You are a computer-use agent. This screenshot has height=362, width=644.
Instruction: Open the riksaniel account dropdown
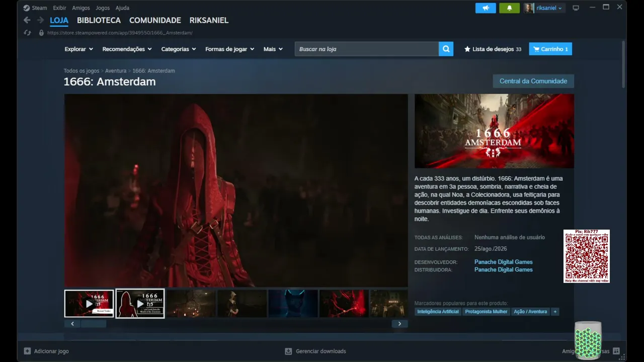click(x=549, y=8)
